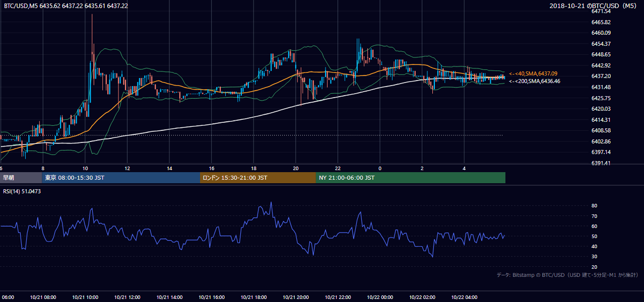Click the '2018-10-21 のBTC/USD（M5）' chart title
The height and width of the screenshot is (302, 644).
595,6
